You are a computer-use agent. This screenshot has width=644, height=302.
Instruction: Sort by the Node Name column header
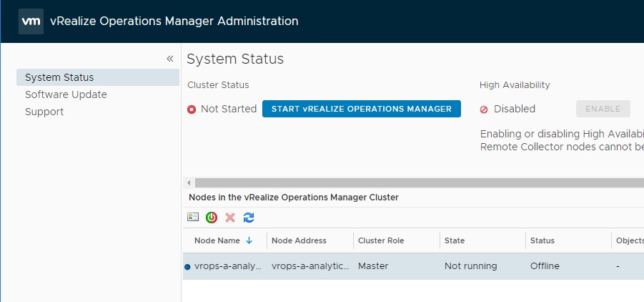217,240
